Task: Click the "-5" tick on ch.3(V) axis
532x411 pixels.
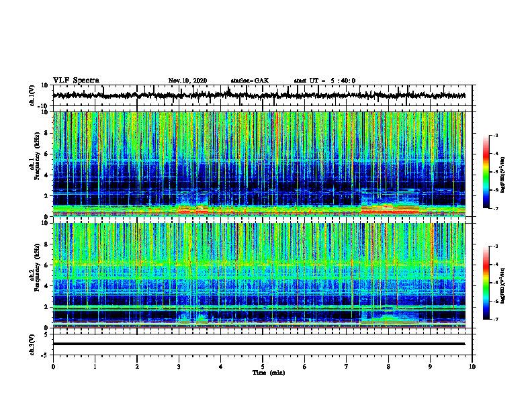Action: click(x=46, y=355)
